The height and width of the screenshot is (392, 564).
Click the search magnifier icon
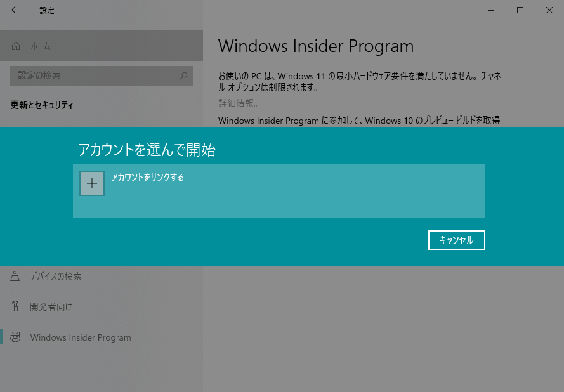pyautogui.click(x=183, y=76)
